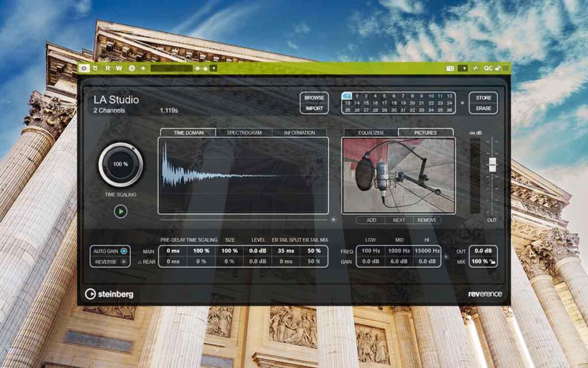Screen dimensions: 588x368
Task: Click ADD picture button
Action: (x=371, y=220)
